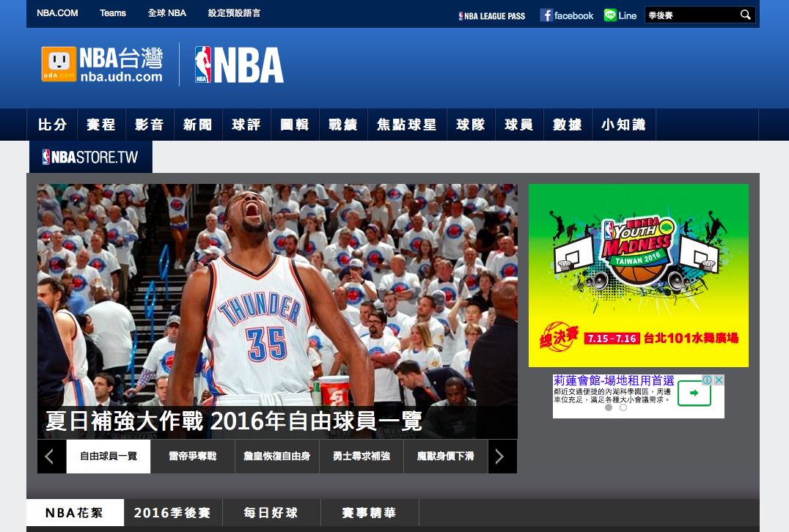The height and width of the screenshot is (532, 789).
Task: Open the NBASTORE.TW logo tab
Action: 91,157
